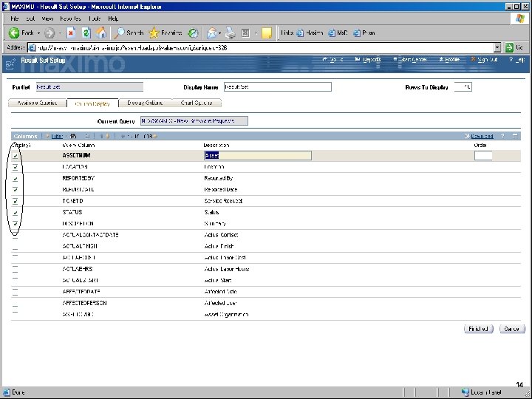Viewport: 532px width, 399px height.
Task: Click the ASSETNUM Order input field
Action: [483, 155]
